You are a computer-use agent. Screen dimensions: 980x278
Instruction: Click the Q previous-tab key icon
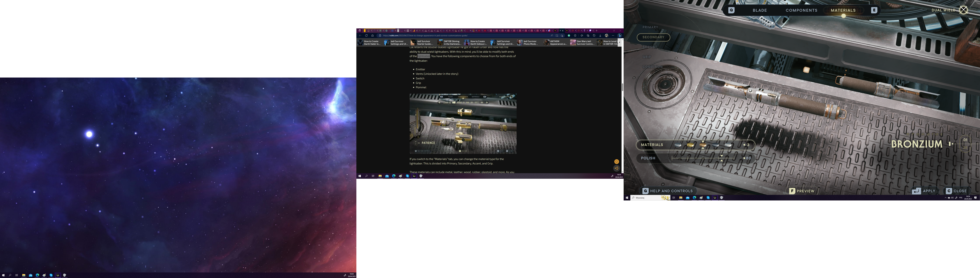731,10
